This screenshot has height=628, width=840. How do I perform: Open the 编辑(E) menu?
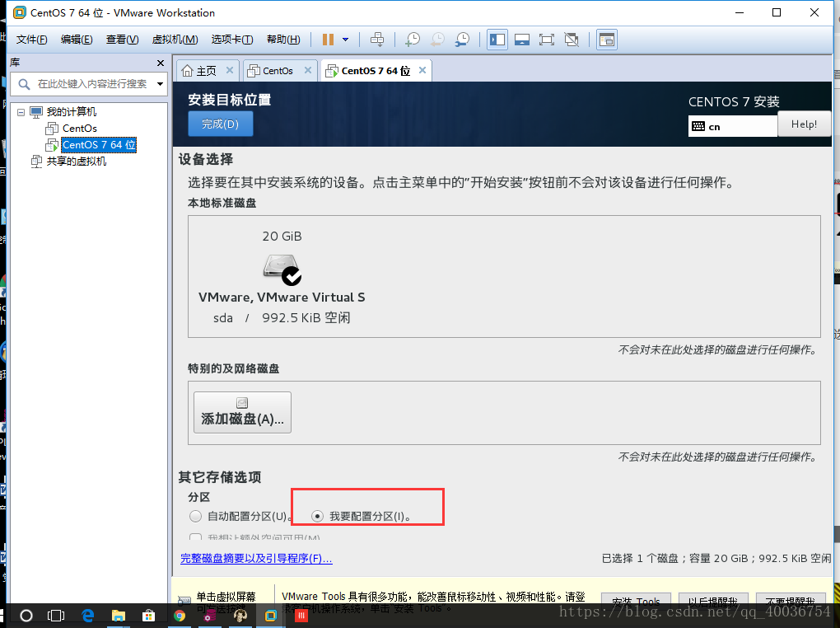77,40
